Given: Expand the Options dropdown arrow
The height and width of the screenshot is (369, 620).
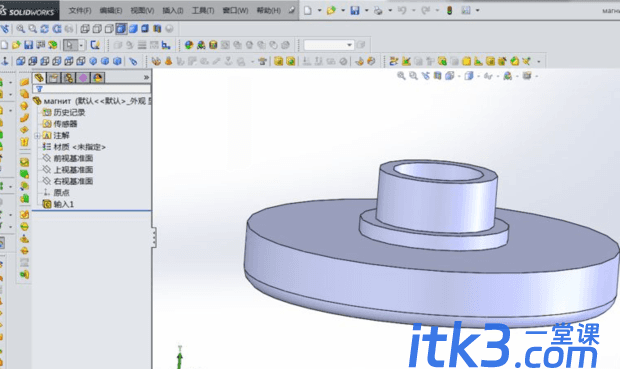Looking at the screenshot, I should click(478, 11).
